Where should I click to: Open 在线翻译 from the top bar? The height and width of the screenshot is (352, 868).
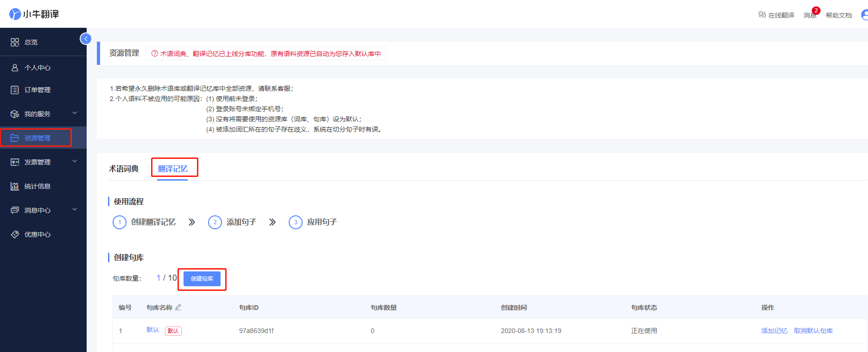click(x=776, y=15)
